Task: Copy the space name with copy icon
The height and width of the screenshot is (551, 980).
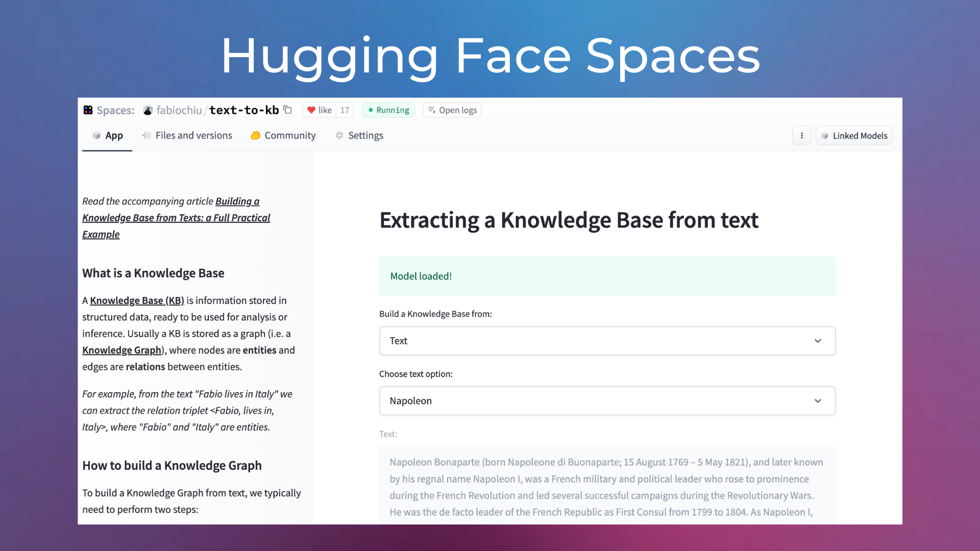Action: 288,110
